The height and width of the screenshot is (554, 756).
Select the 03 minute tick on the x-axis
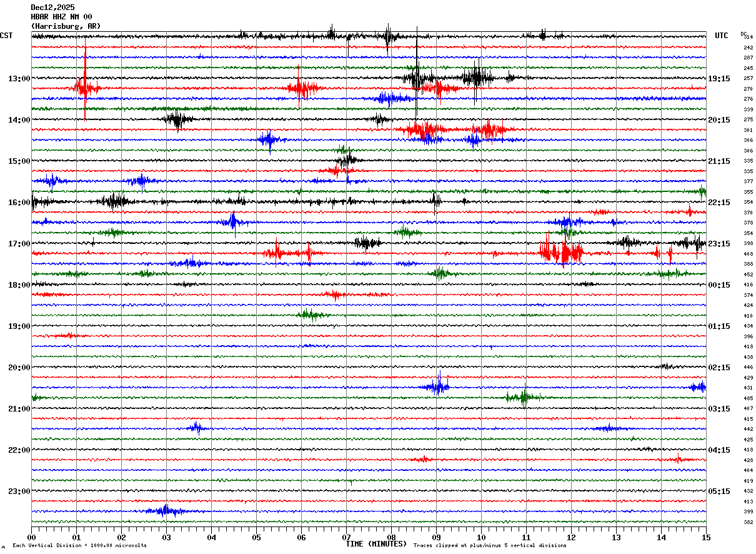click(166, 537)
